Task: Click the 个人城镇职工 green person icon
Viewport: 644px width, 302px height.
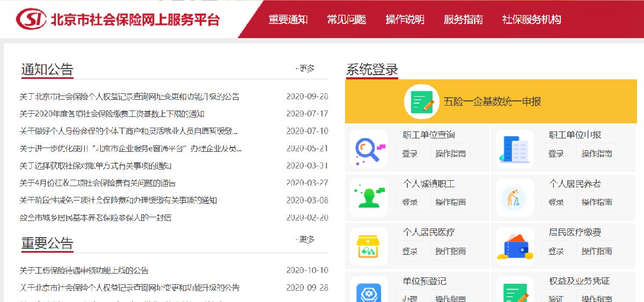Action: [x=369, y=197]
